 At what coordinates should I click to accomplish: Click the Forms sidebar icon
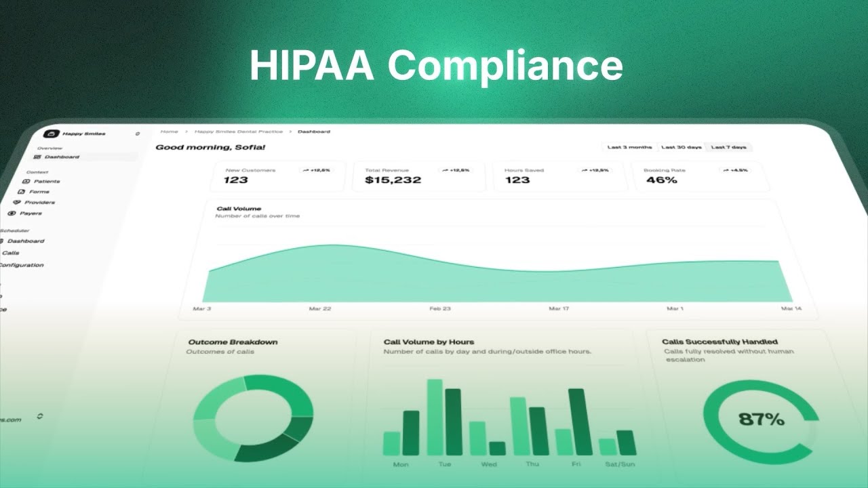(x=21, y=192)
